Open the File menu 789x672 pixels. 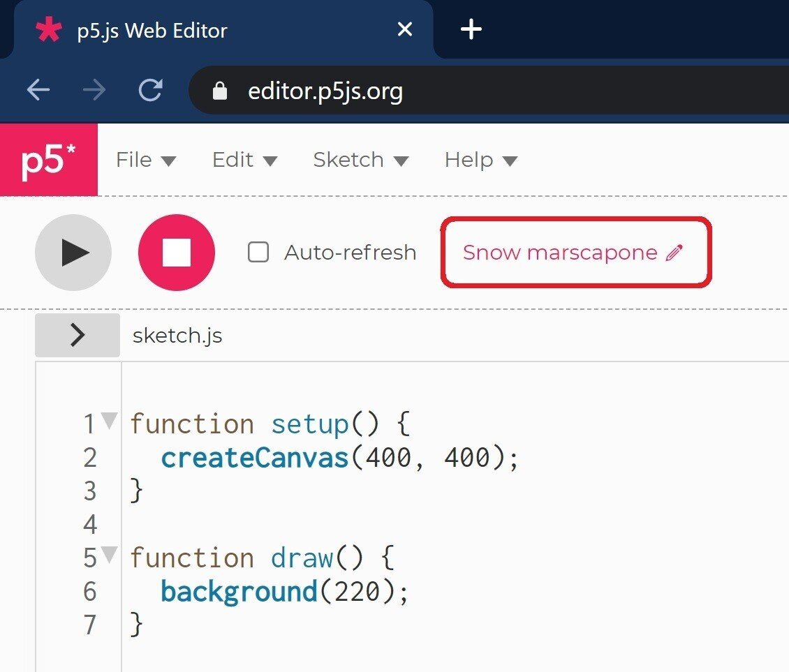point(146,160)
